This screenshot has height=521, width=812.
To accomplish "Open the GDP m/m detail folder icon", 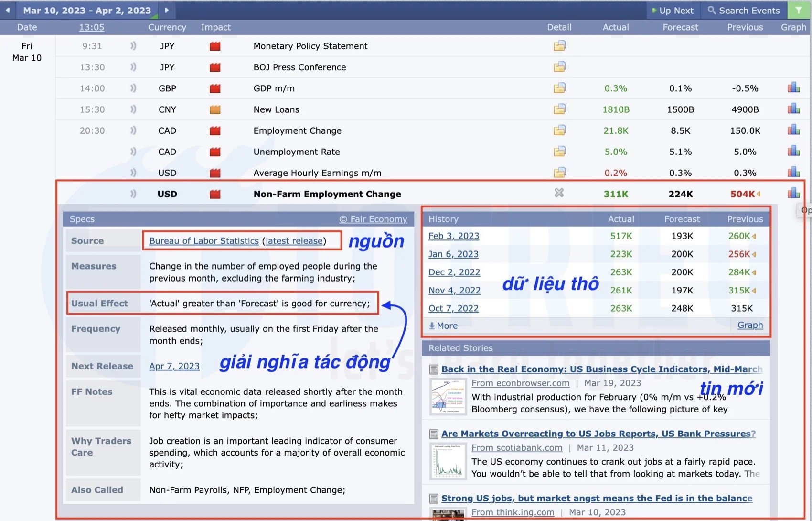I will point(559,88).
